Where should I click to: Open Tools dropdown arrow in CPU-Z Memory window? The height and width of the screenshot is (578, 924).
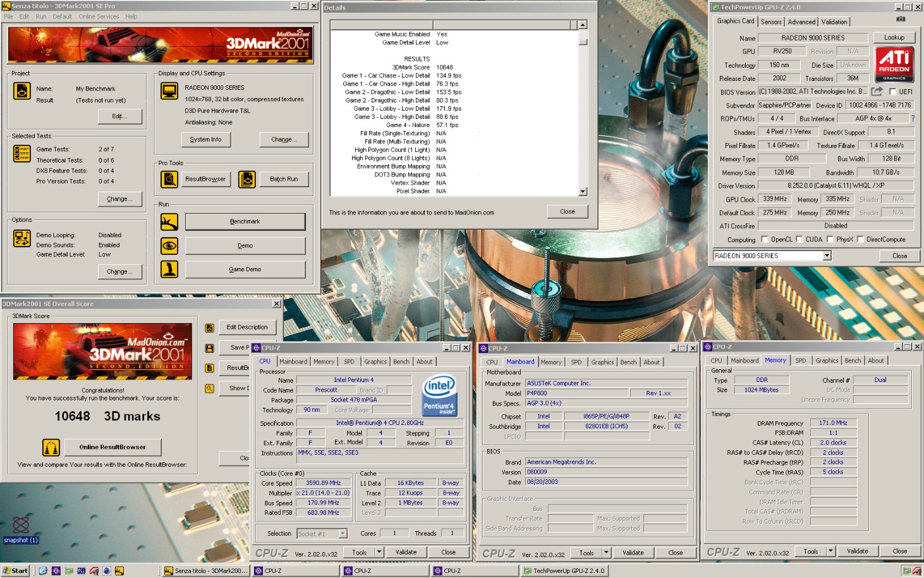coord(831,551)
